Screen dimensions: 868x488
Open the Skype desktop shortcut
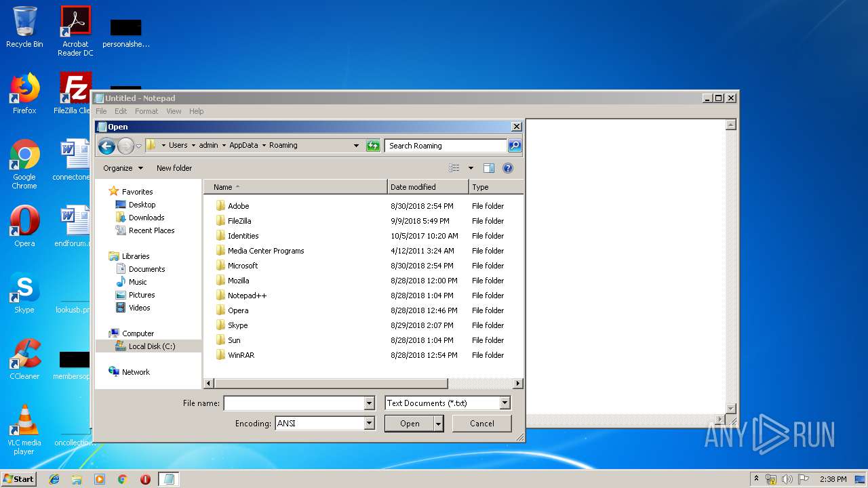[24, 293]
